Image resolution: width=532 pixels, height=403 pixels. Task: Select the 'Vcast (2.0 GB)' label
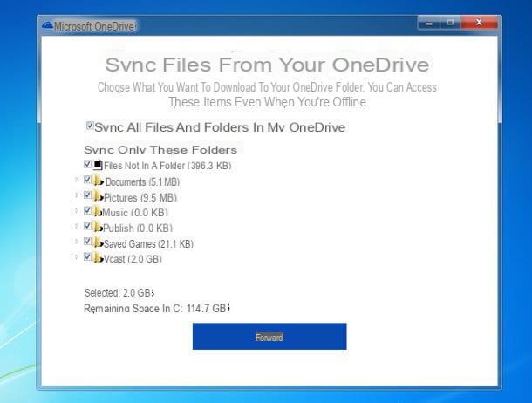tap(133, 259)
